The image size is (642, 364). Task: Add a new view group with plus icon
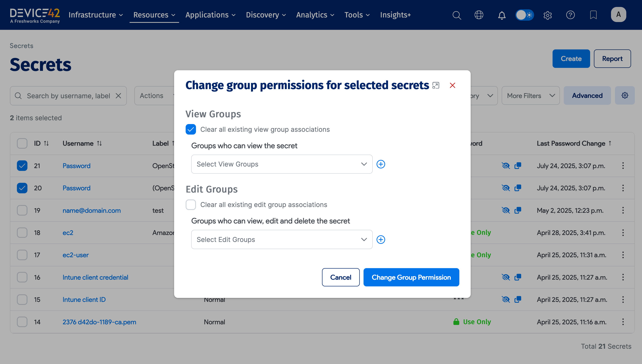click(381, 164)
